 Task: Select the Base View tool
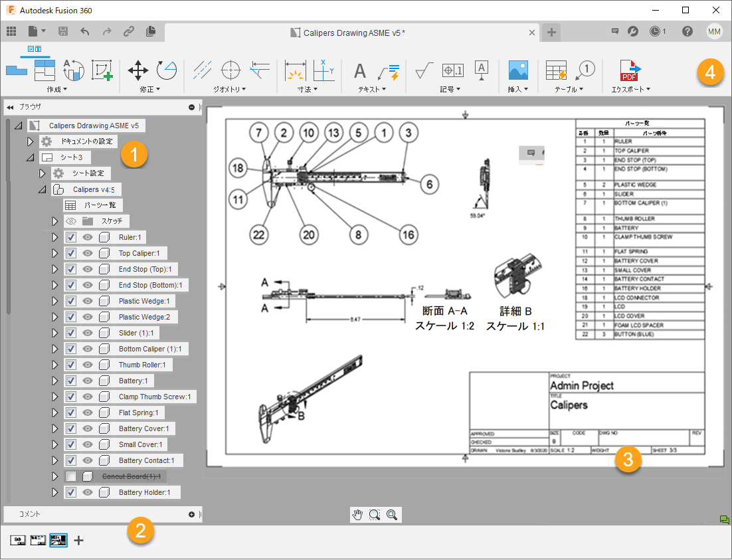(17, 70)
